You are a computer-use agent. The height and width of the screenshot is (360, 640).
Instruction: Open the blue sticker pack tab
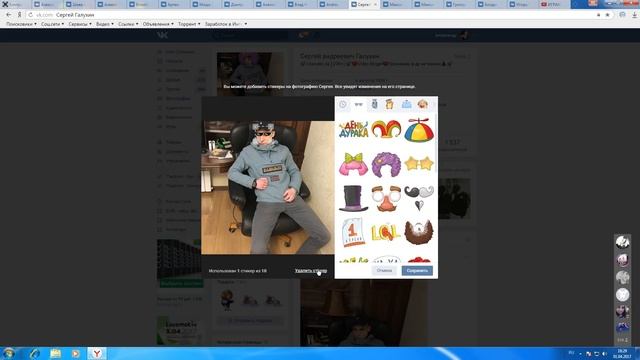tap(407, 104)
